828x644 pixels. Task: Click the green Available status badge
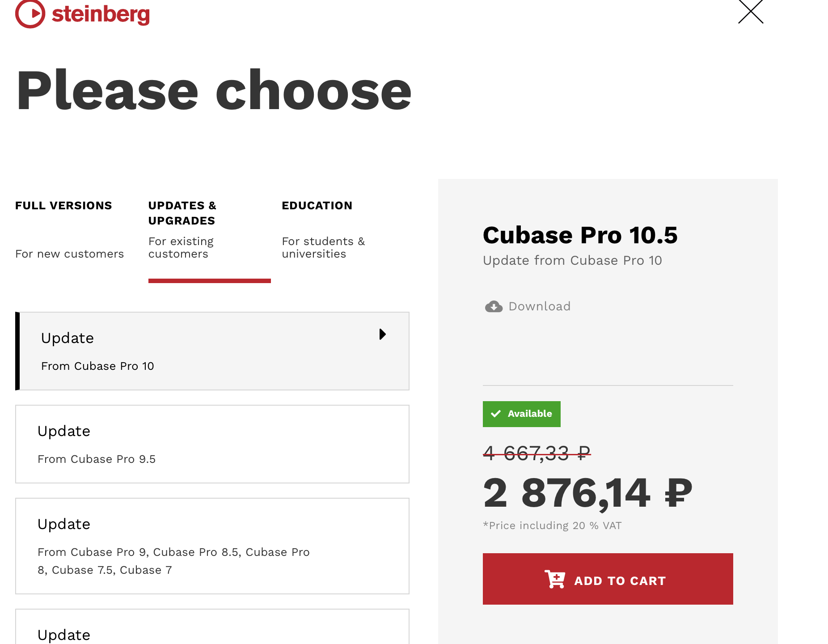click(x=522, y=414)
